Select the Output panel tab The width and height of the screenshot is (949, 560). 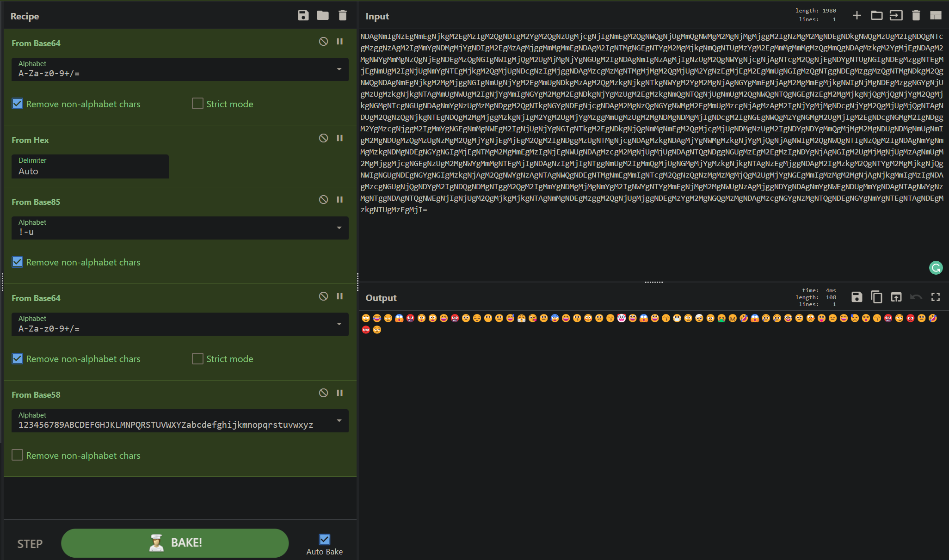pos(381,297)
